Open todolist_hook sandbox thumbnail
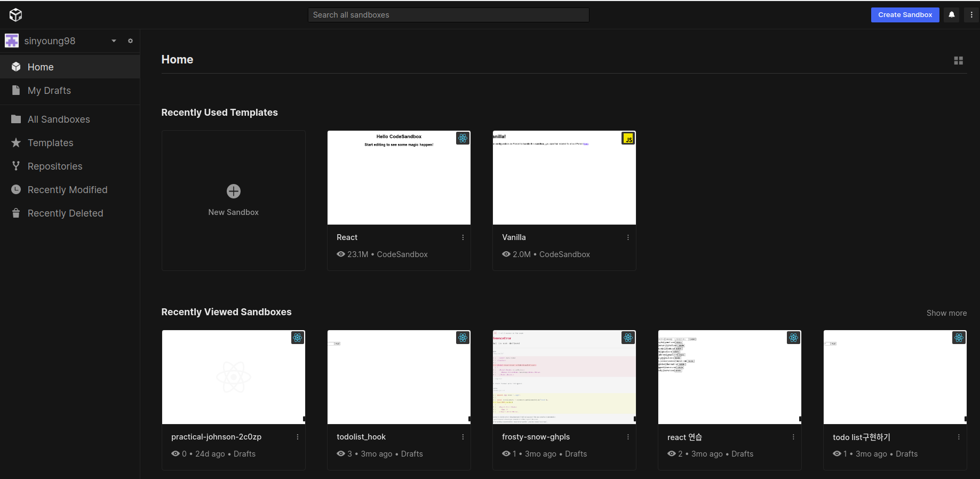Viewport: 980px width, 479px height. coord(399,377)
